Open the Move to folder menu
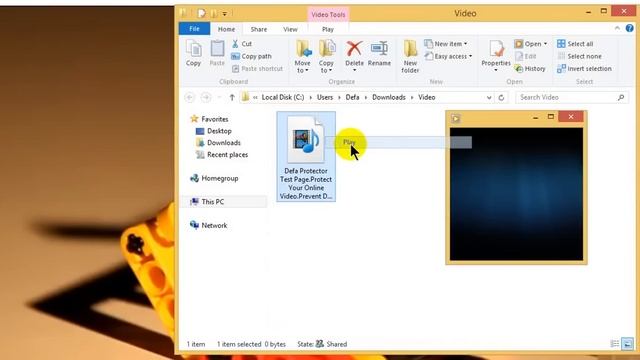The height and width of the screenshot is (360, 640). click(x=303, y=57)
